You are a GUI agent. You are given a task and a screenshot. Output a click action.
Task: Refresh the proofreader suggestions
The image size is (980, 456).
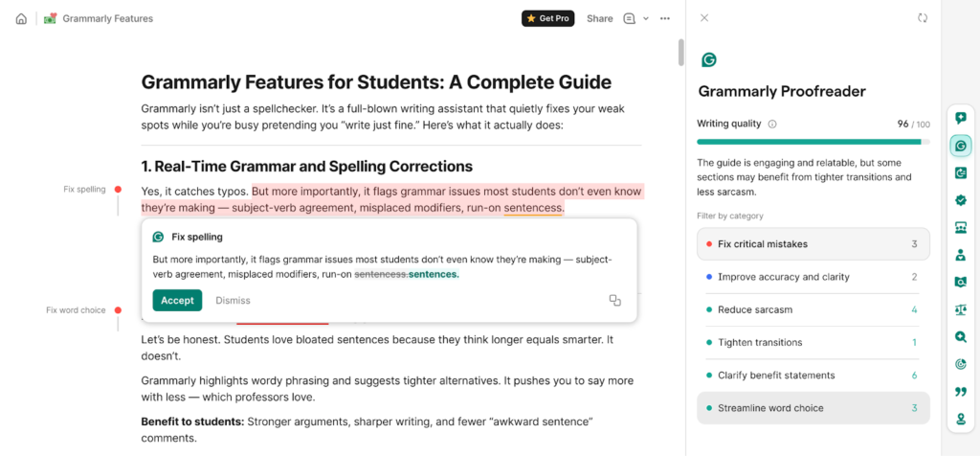click(923, 17)
